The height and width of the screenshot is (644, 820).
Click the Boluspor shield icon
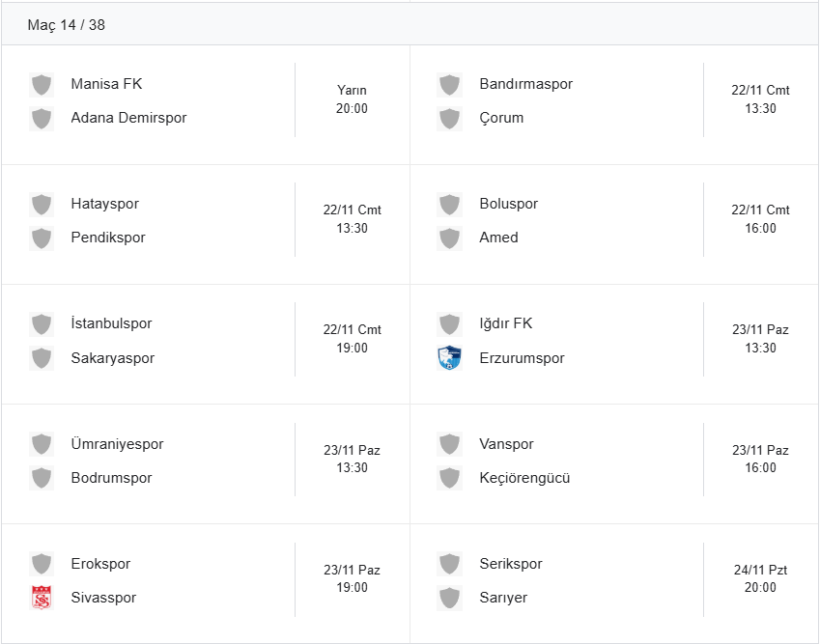[x=449, y=204]
